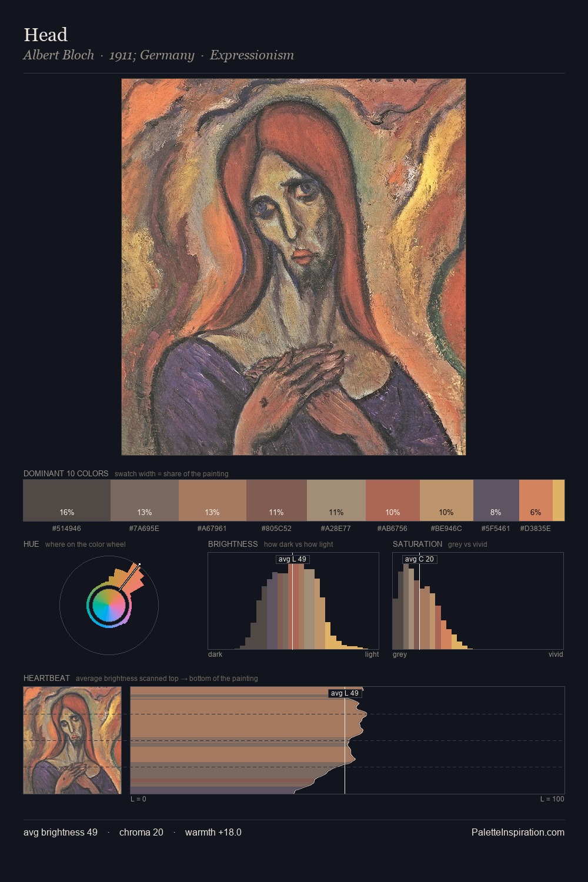Click the footer 'avg brightness 49' stat
The image size is (588, 882).
61,832
